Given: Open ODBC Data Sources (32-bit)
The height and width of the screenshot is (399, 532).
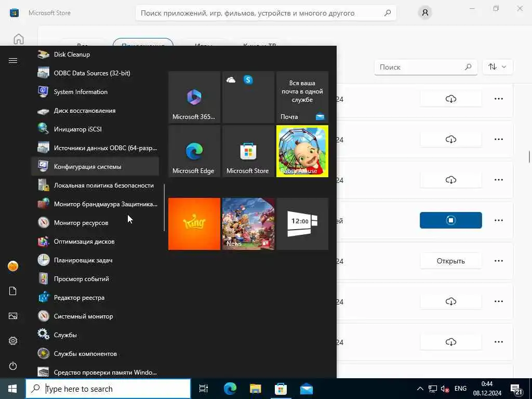Looking at the screenshot, I should [x=95, y=73].
